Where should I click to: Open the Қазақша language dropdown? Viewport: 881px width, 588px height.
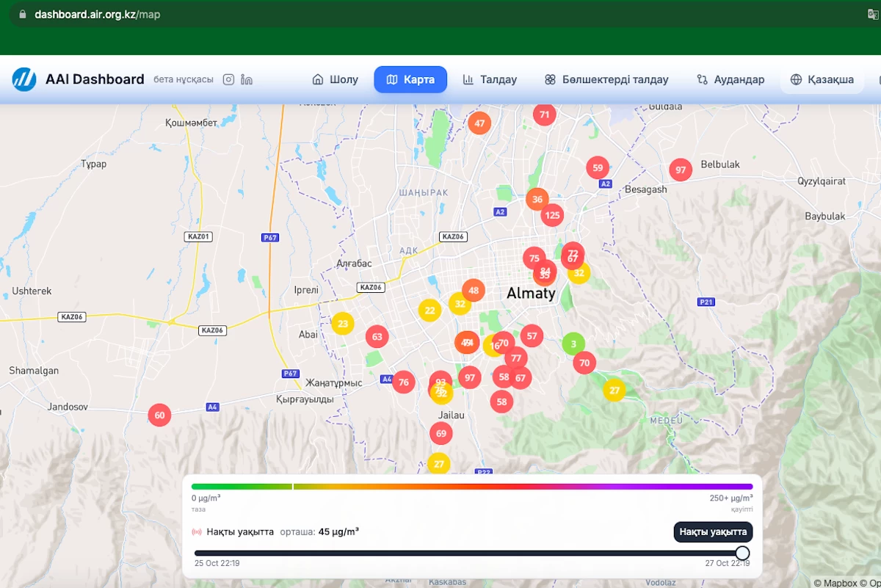tap(822, 79)
